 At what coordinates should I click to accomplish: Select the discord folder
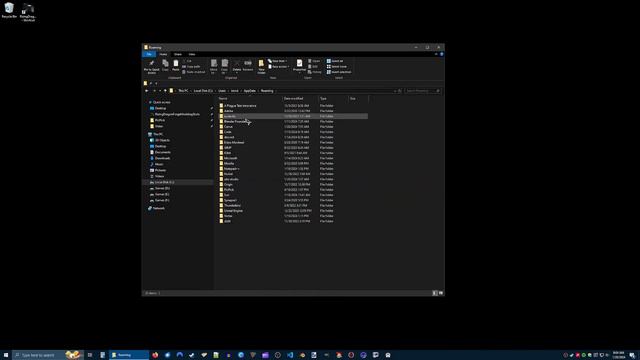tap(229, 137)
